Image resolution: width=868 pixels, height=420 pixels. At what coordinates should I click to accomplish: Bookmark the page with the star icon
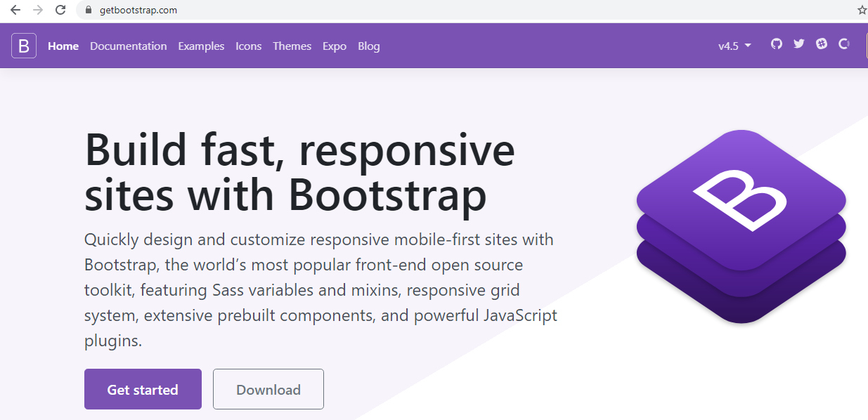(862, 10)
